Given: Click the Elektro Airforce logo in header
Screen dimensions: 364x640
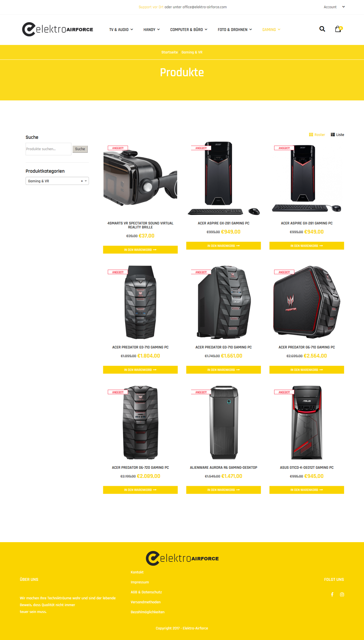Looking at the screenshot, I should 57,29.
